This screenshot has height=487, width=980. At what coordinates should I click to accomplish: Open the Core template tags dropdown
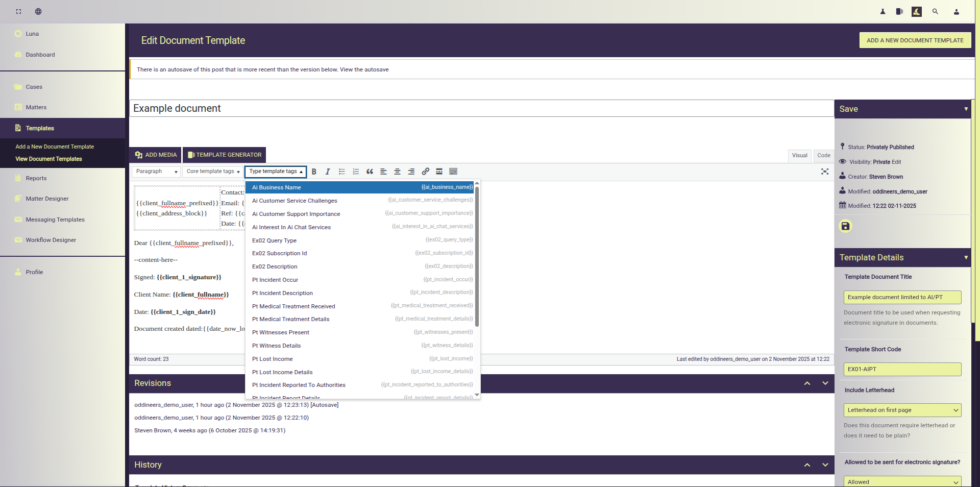click(213, 172)
